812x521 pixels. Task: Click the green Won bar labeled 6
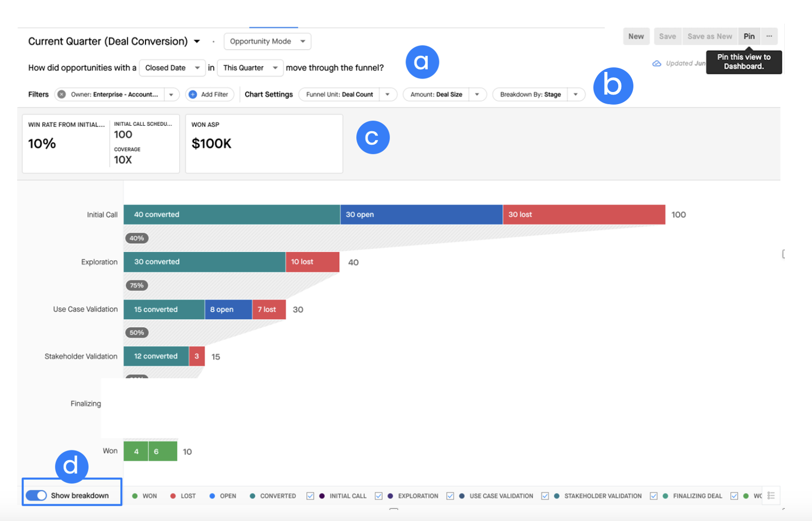[163, 451]
